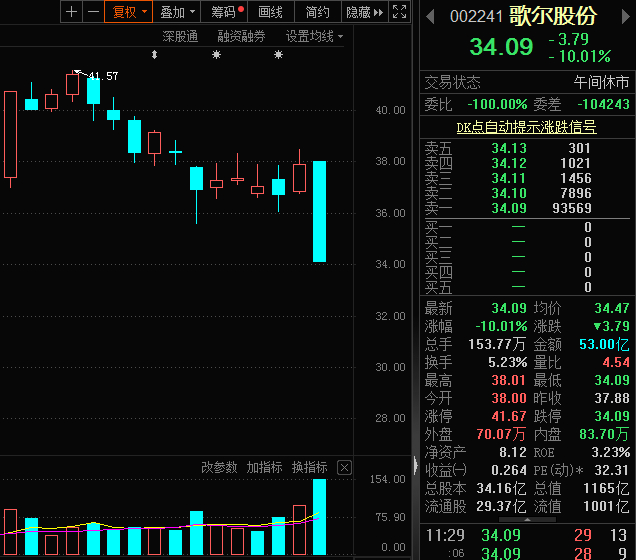Expand tick list via small up arrow
The height and width of the screenshot is (560, 636).
(527, 519)
